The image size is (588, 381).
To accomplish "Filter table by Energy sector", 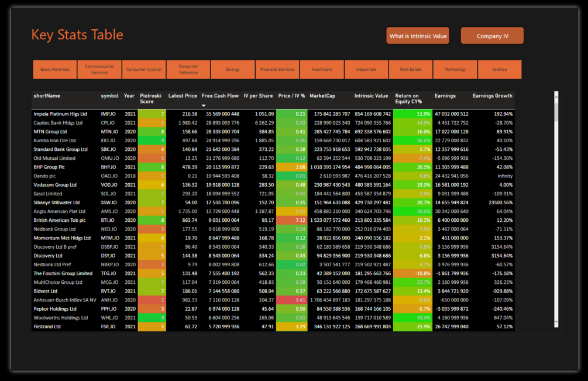I will [233, 70].
